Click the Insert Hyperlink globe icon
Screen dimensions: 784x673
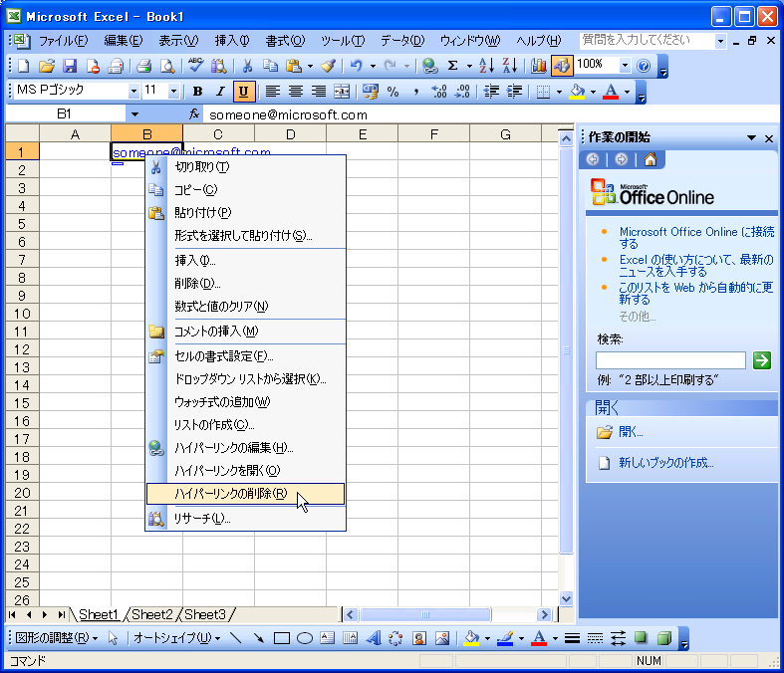click(429, 66)
